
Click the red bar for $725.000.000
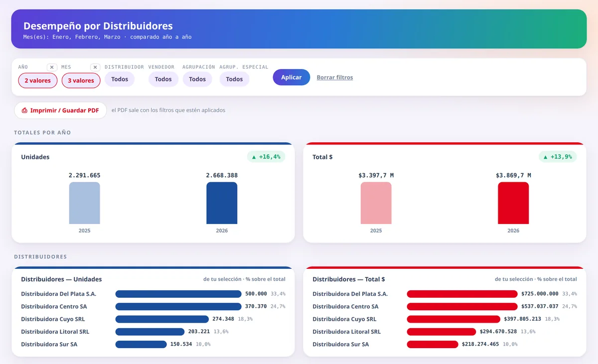tap(462, 294)
